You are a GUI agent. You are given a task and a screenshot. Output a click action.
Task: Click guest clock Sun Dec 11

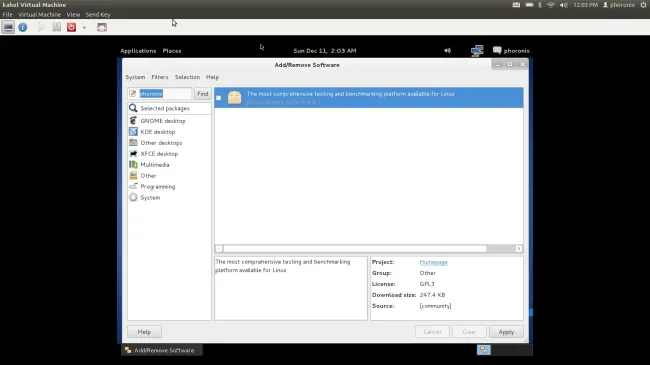[325, 51]
